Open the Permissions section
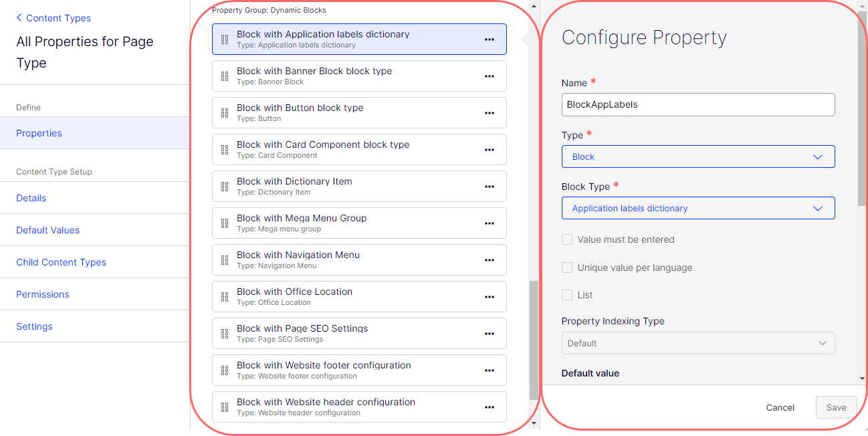Screen dimensions: 868x436 pos(95,294)
